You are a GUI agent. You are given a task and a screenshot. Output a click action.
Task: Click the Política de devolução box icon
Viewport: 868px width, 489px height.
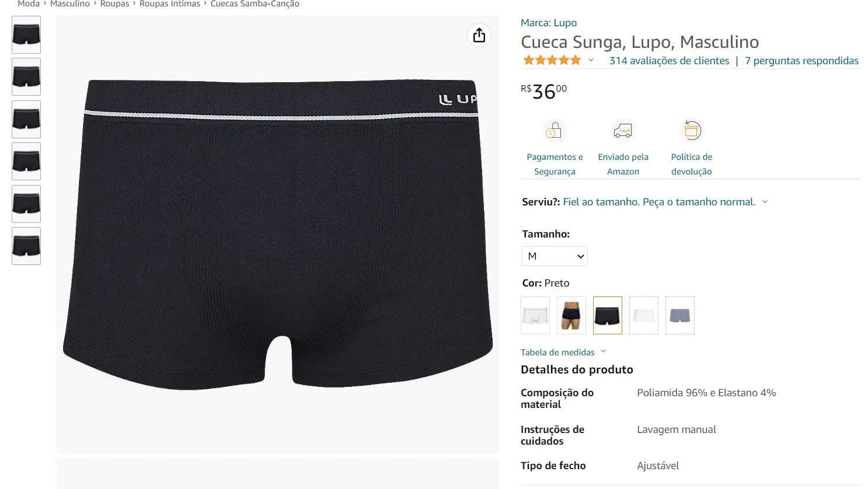(691, 131)
